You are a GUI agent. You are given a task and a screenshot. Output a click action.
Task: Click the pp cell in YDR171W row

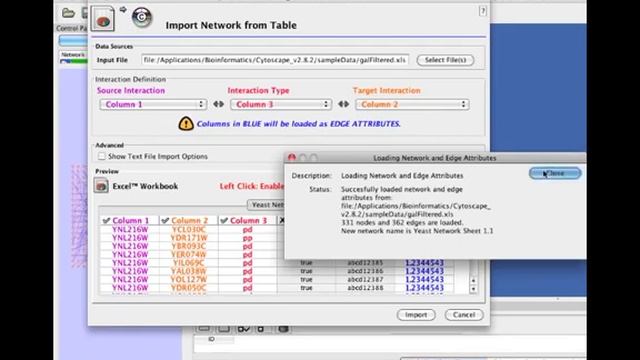(x=247, y=238)
